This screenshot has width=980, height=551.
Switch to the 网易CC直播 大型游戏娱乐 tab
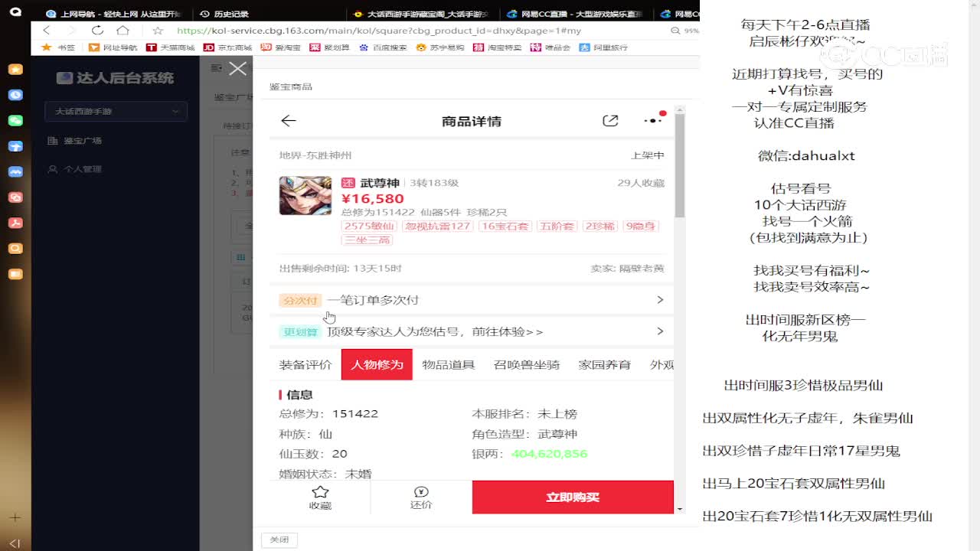[x=574, y=14]
